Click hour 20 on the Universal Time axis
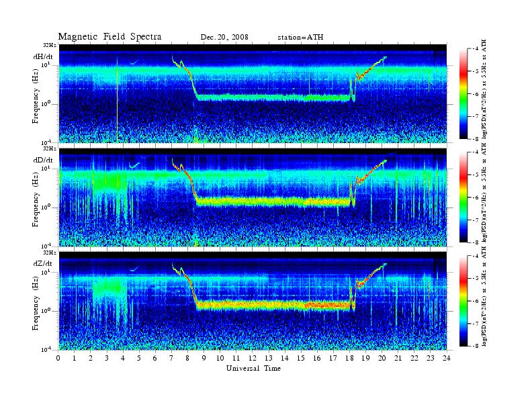This screenshot has width=532, height=411. [382, 358]
